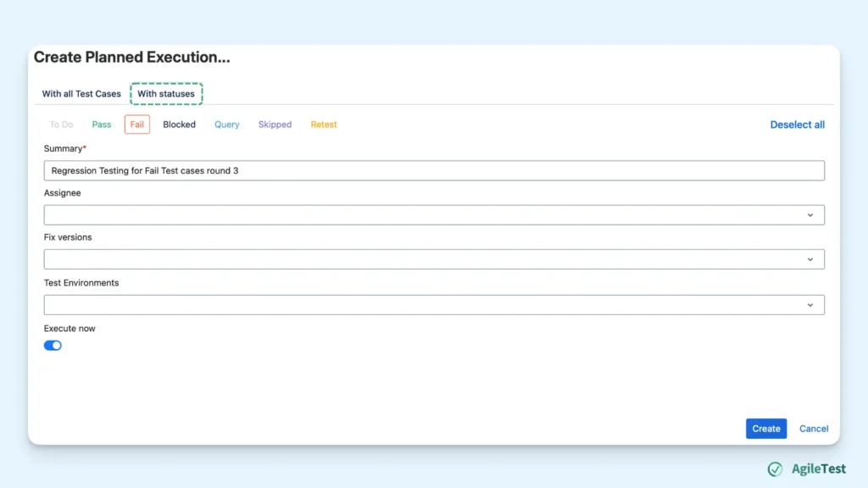Toggle the Pass status filter
Image resolution: width=868 pixels, height=488 pixels.
(x=102, y=125)
